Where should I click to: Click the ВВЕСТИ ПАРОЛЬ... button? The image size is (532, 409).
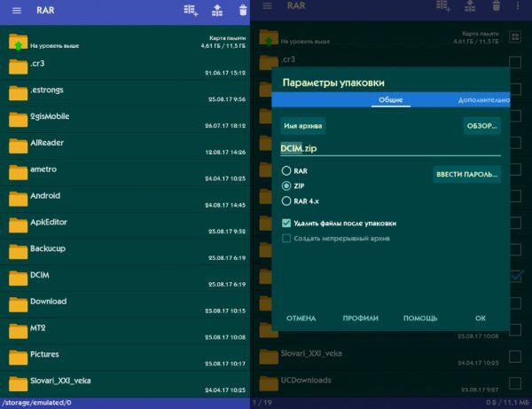tap(466, 175)
